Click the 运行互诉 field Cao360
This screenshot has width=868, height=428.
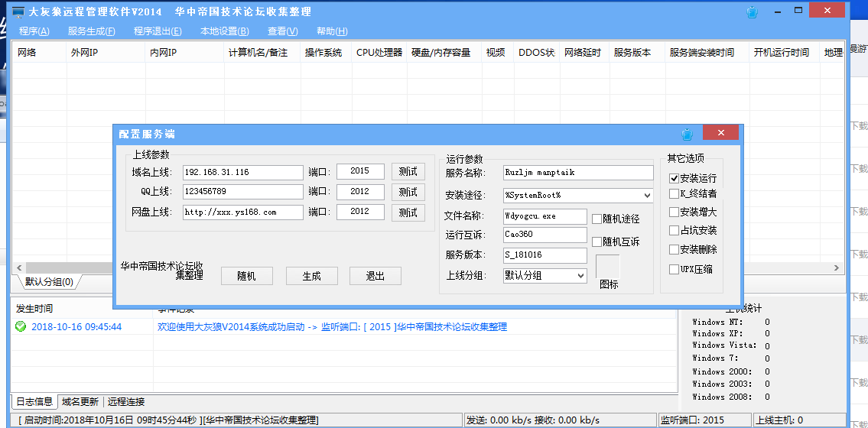(545, 235)
